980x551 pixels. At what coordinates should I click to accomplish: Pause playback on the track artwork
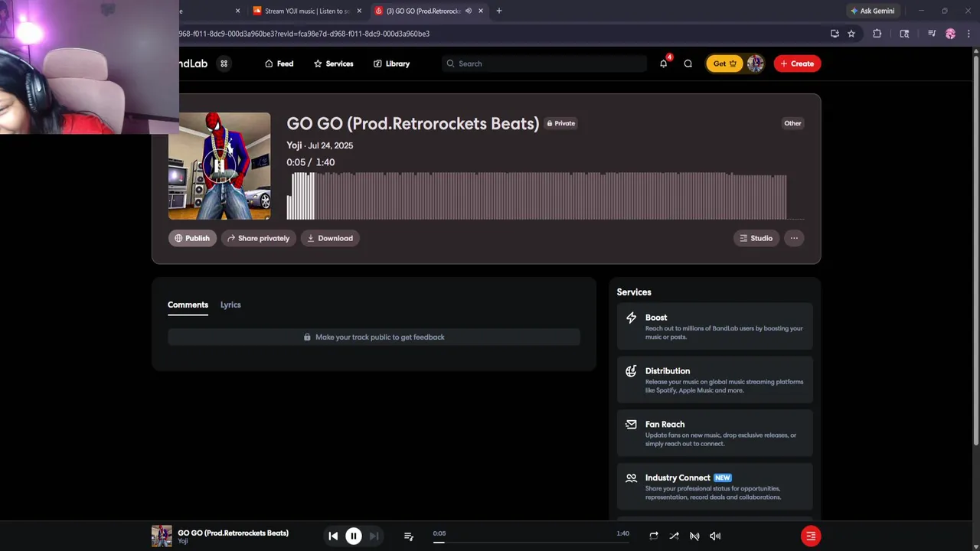pos(219,166)
